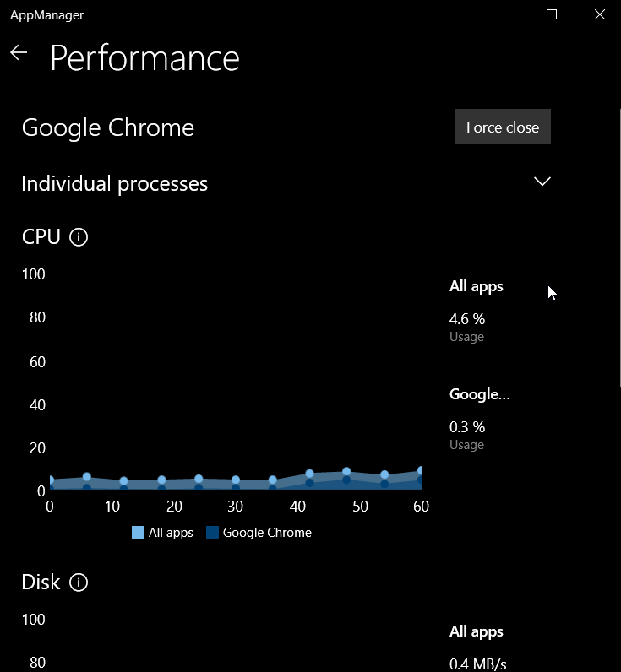Screen dimensions: 621x672
Task: Toggle All apps series in CPU legend
Action: click(x=162, y=533)
